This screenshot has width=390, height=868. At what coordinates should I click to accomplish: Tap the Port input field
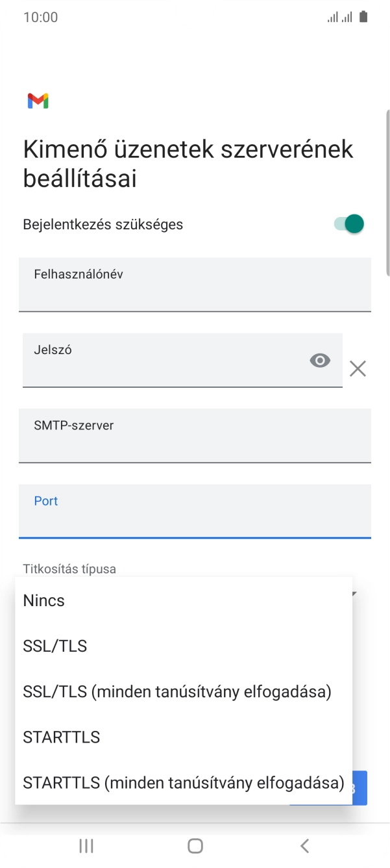(193, 511)
